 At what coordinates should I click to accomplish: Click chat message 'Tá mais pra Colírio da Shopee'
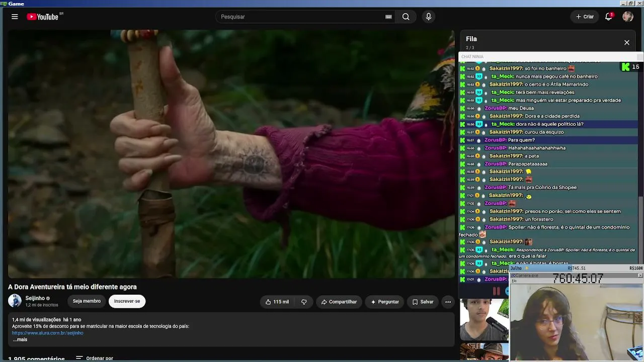[542, 188]
